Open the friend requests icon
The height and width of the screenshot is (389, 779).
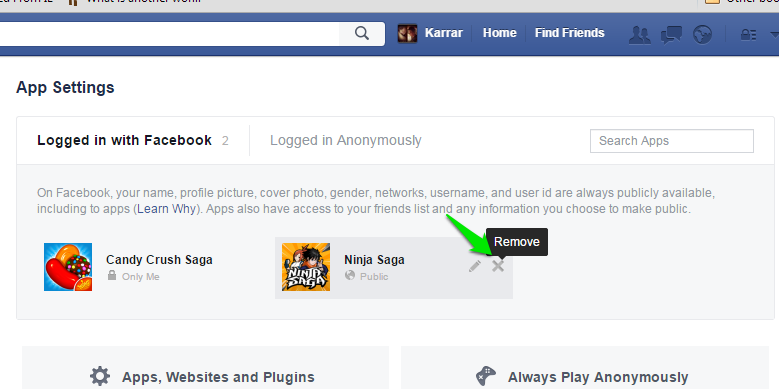pyautogui.click(x=640, y=35)
